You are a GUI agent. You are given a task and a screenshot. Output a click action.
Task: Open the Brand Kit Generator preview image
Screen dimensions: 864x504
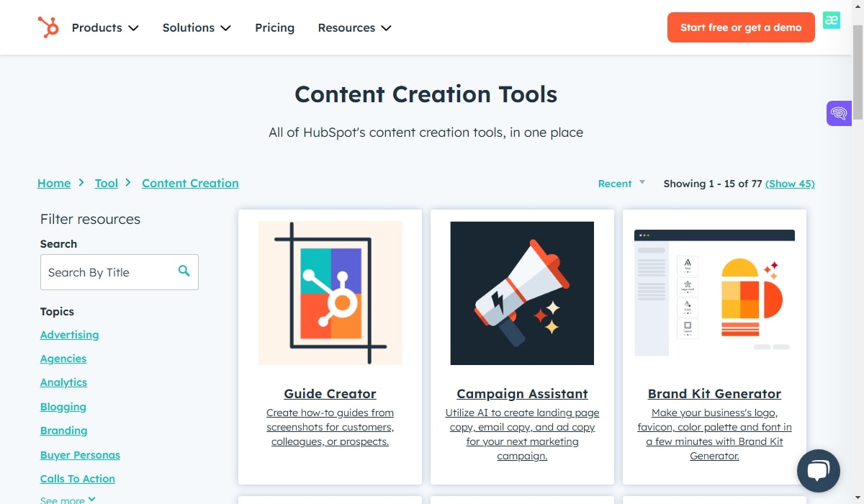pyautogui.click(x=714, y=292)
